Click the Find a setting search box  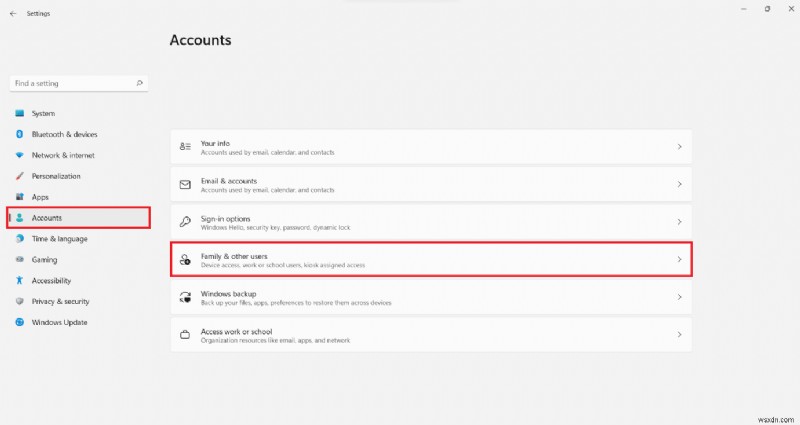(x=70, y=83)
